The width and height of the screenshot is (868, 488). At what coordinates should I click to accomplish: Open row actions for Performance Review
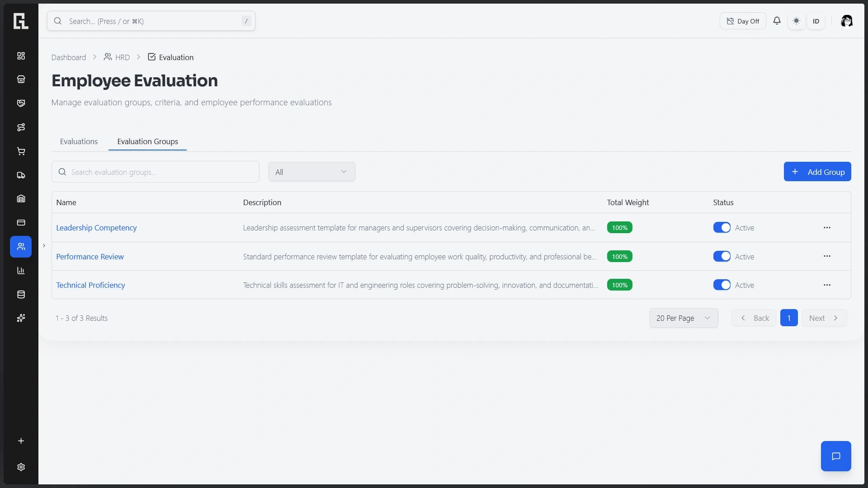tap(827, 256)
